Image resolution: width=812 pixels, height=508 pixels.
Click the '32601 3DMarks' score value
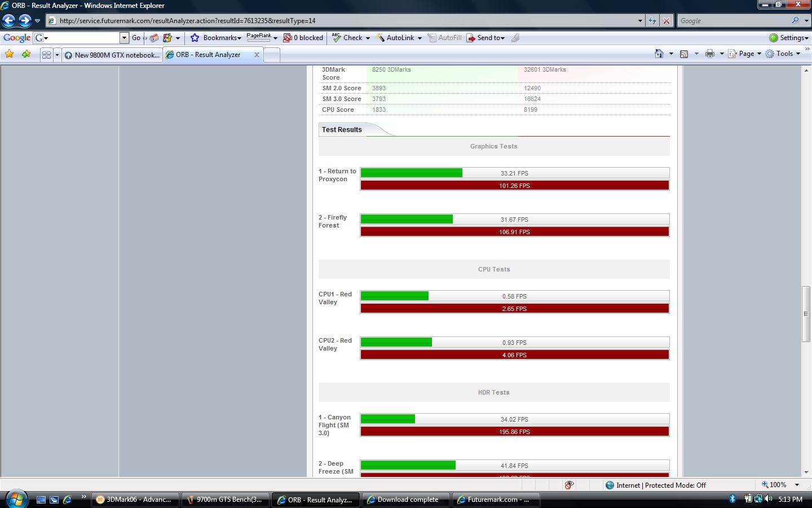(545, 69)
